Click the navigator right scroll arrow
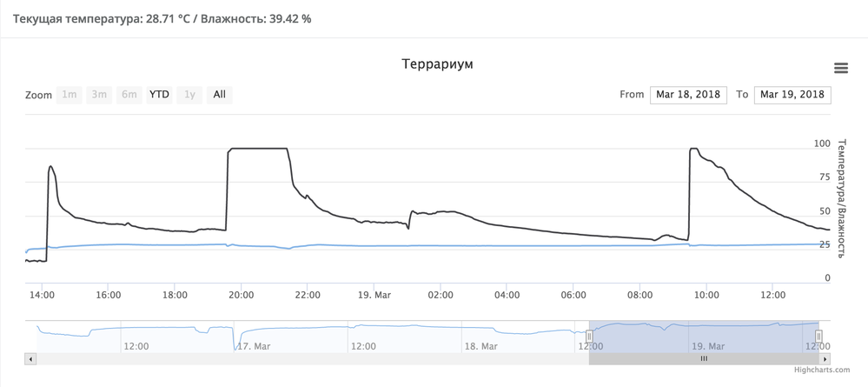This screenshot has width=868, height=387. pos(825,358)
